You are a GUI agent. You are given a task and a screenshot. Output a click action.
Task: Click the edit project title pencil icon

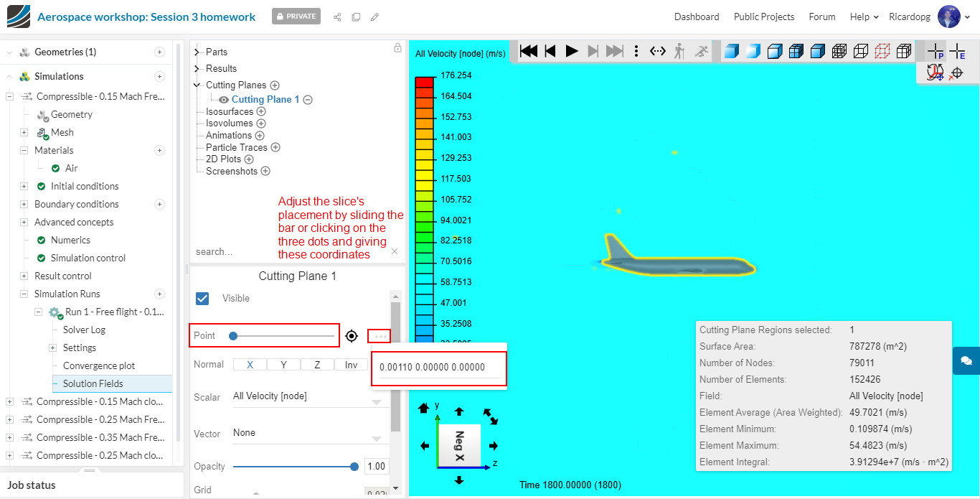[374, 17]
